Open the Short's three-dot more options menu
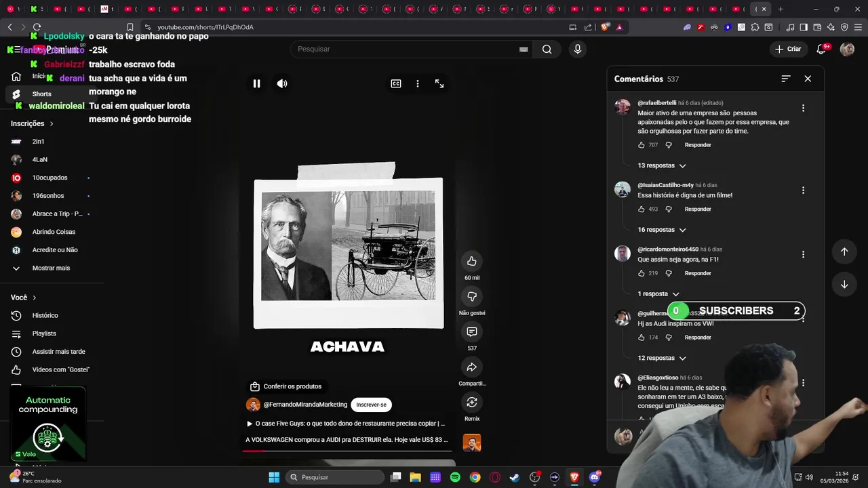The width and height of the screenshot is (868, 488). [418, 83]
